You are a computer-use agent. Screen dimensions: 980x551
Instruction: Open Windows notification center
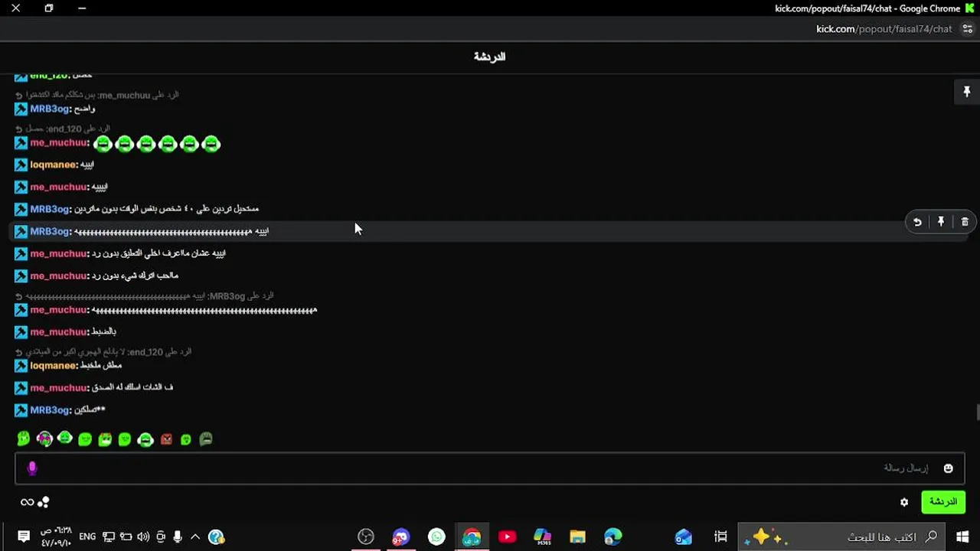(x=24, y=536)
